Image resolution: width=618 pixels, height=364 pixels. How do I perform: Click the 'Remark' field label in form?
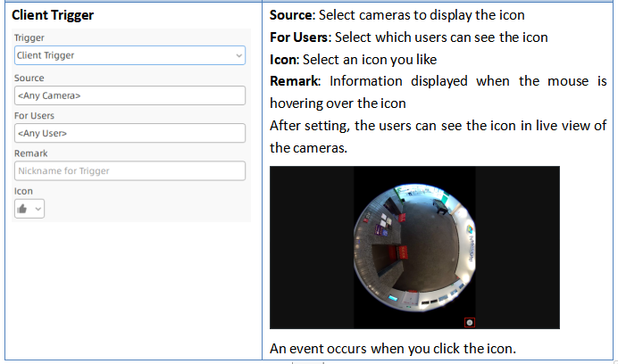point(30,153)
